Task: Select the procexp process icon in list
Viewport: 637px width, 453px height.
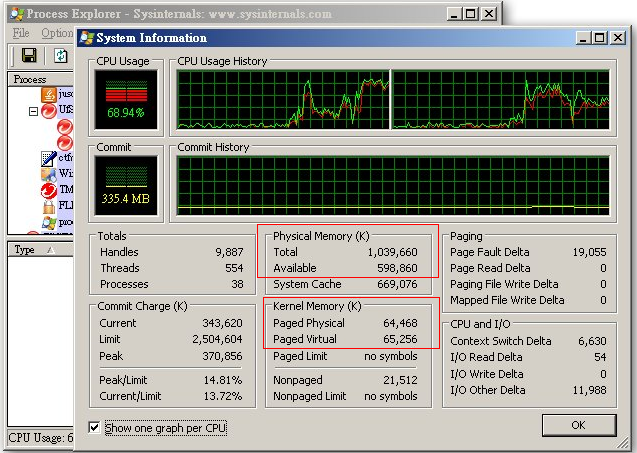Action: 49,222
